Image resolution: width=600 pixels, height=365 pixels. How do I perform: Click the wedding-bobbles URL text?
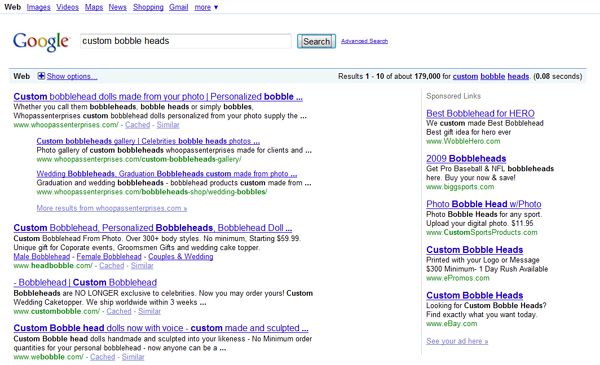click(152, 192)
